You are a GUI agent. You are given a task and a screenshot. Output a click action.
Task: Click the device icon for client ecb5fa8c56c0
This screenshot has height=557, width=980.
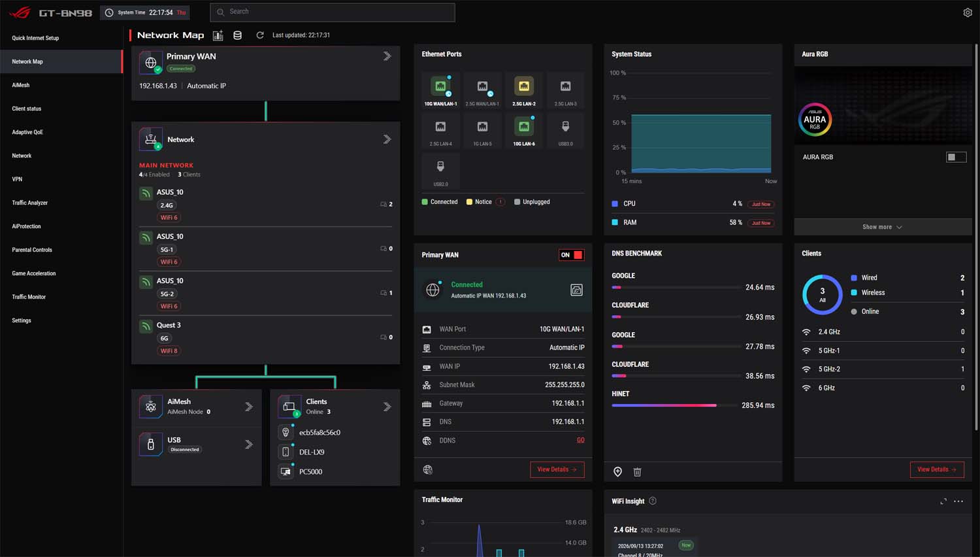click(286, 433)
